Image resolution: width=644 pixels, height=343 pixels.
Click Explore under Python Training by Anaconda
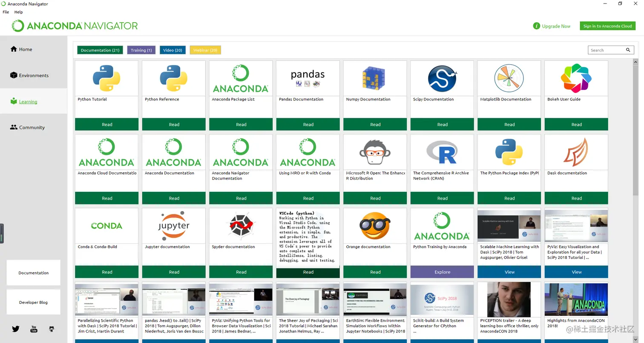(x=442, y=272)
